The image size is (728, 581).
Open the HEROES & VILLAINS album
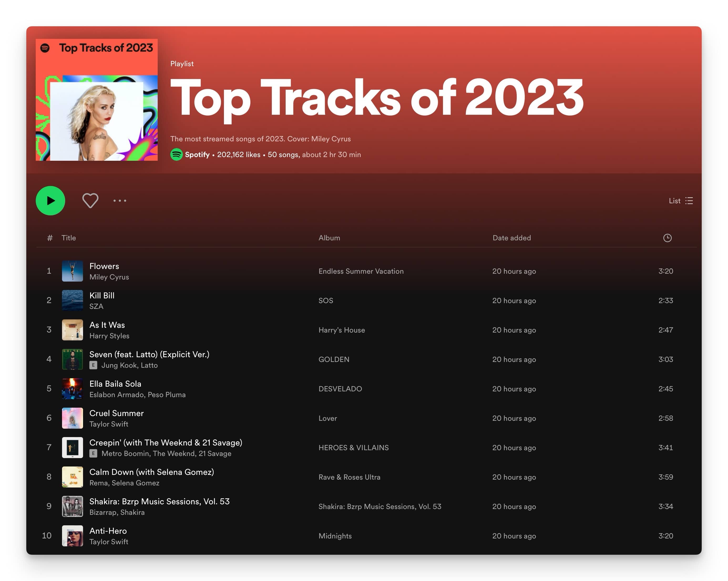click(x=353, y=447)
